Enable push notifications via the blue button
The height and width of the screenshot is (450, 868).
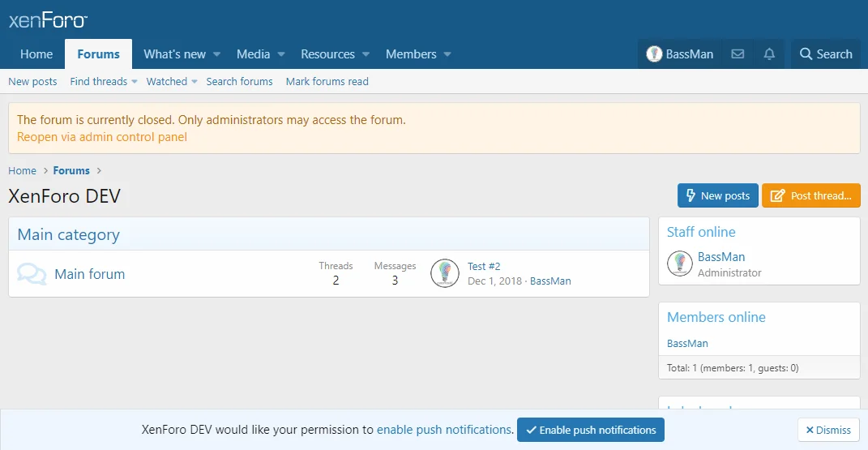tap(590, 430)
